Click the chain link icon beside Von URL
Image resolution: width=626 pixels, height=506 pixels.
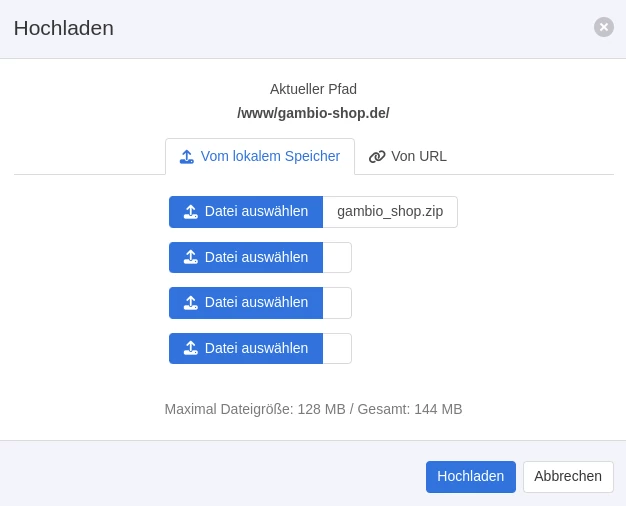click(x=377, y=157)
